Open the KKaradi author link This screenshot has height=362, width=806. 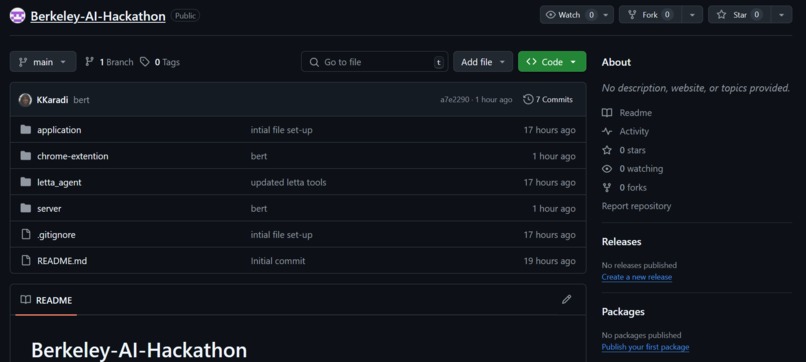click(52, 100)
